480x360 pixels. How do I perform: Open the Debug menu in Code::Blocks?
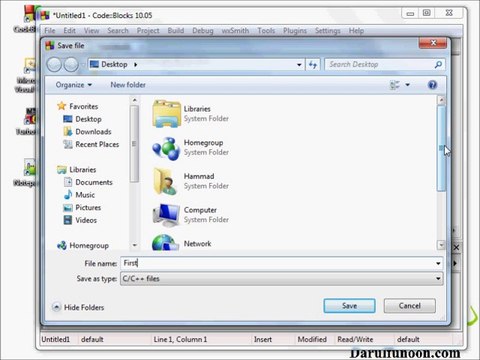(203, 31)
